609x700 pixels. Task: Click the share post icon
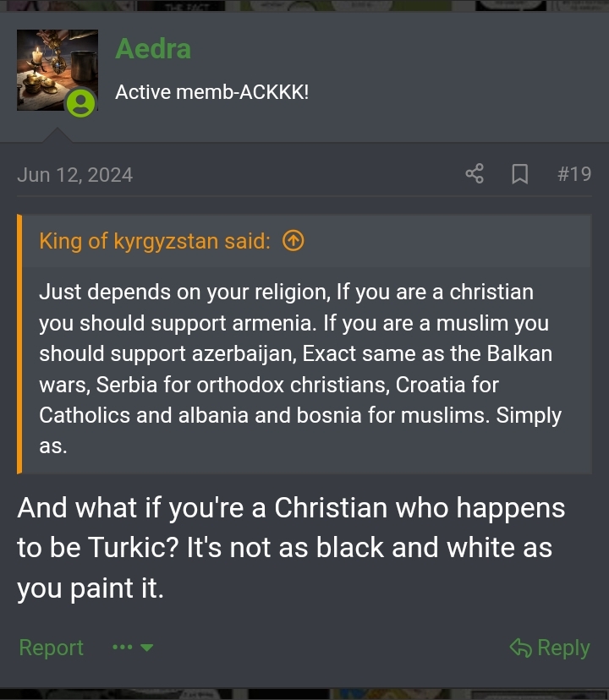pyautogui.click(x=475, y=174)
